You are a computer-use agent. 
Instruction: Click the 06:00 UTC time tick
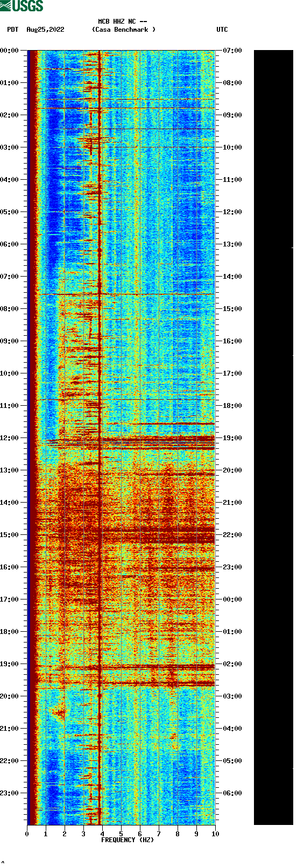tap(232, 793)
